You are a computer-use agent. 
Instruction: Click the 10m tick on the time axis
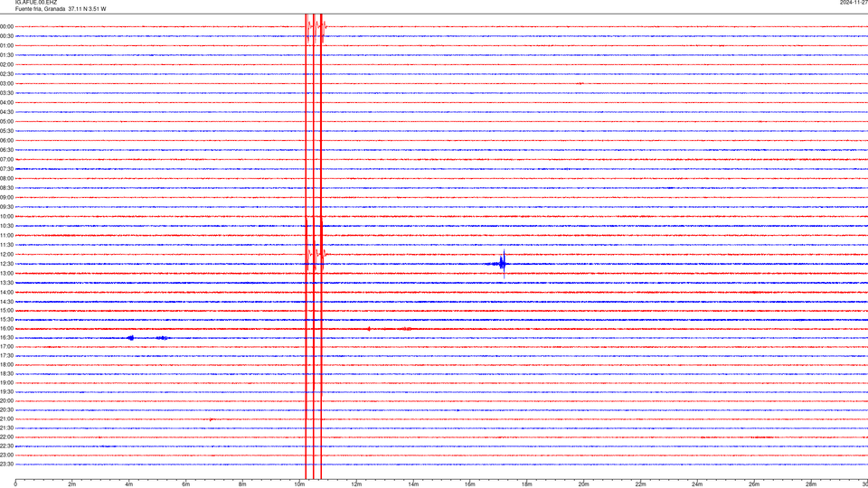pyautogui.click(x=299, y=484)
